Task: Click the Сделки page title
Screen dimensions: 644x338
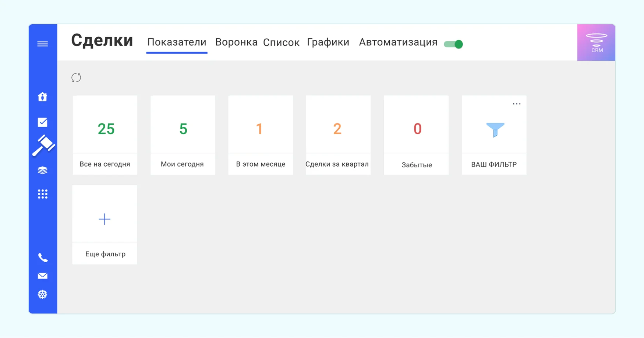Action: coord(102,40)
